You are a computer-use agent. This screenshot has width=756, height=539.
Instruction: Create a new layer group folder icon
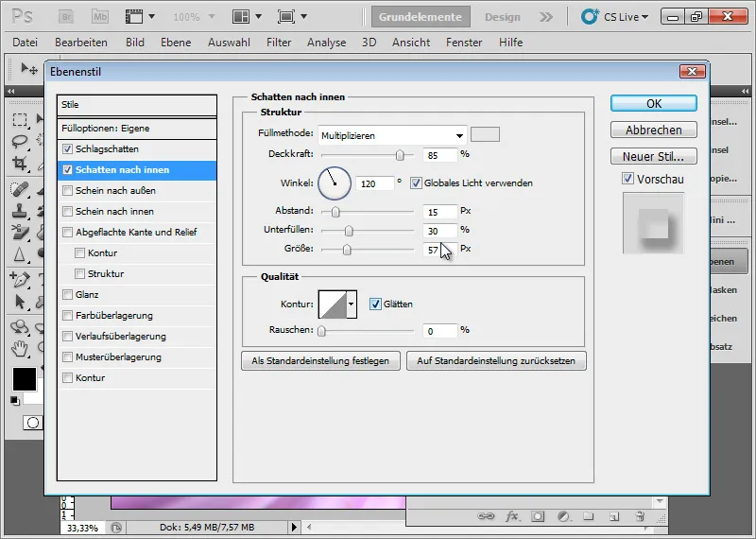click(x=588, y=516)
